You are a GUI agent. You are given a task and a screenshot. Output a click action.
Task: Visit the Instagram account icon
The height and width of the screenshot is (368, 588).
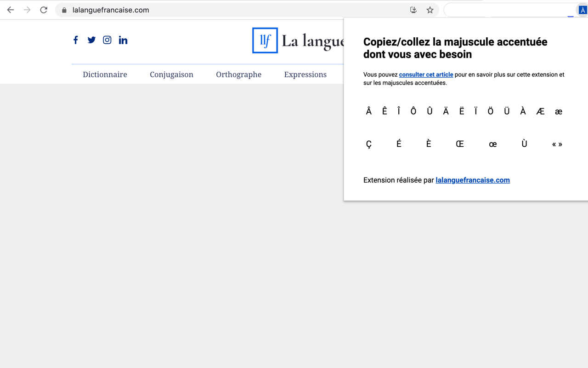point(107,40)
